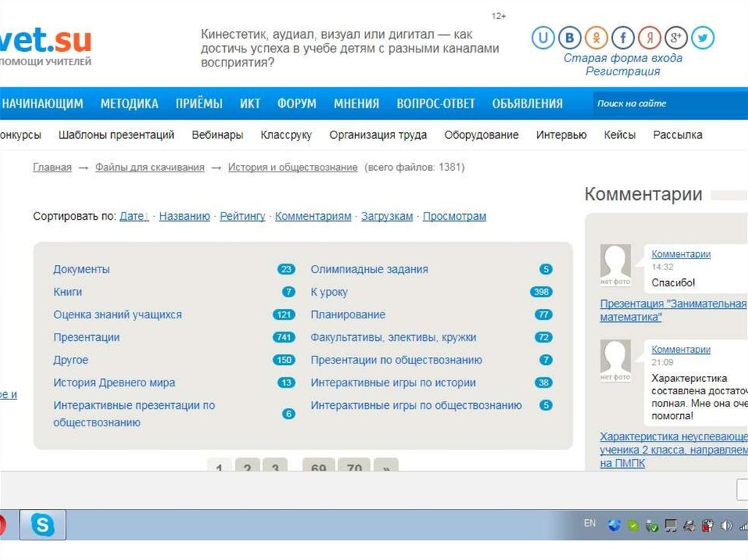
Task: Open the МЕТОДИКА menu item
Action: (x=129, y=104)
